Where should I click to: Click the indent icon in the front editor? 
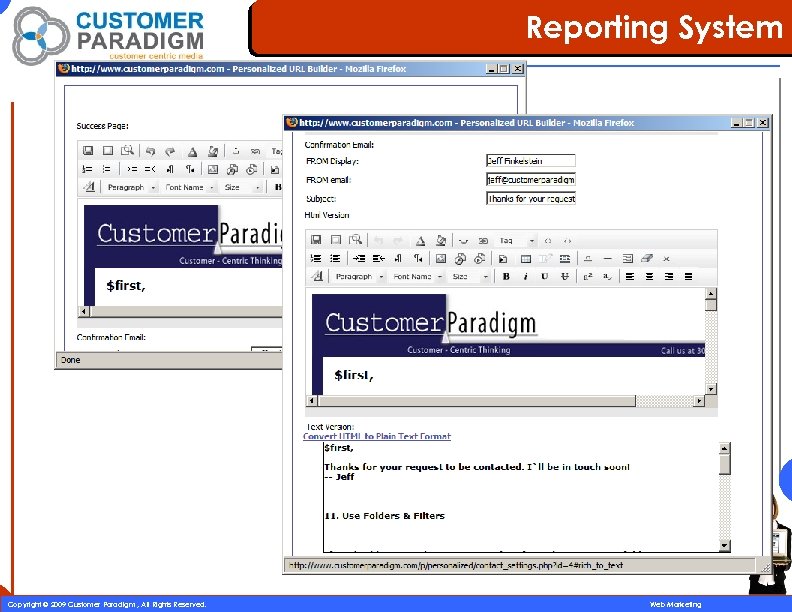(359, 259)
